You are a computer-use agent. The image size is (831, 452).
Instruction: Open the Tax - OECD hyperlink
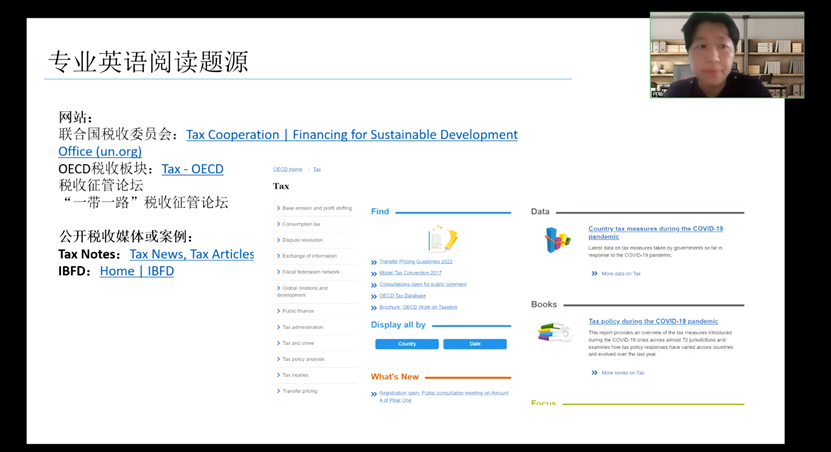pyautogui.click(x=192, y=169)
